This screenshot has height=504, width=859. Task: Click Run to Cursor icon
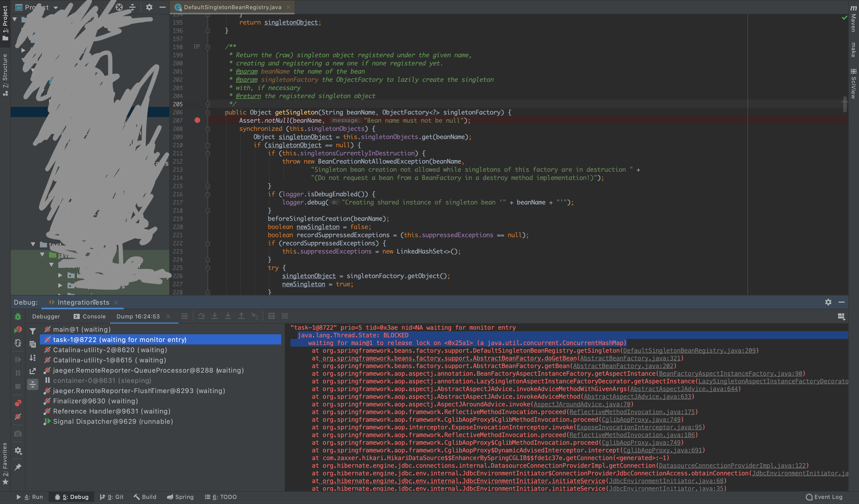[255, 316]
